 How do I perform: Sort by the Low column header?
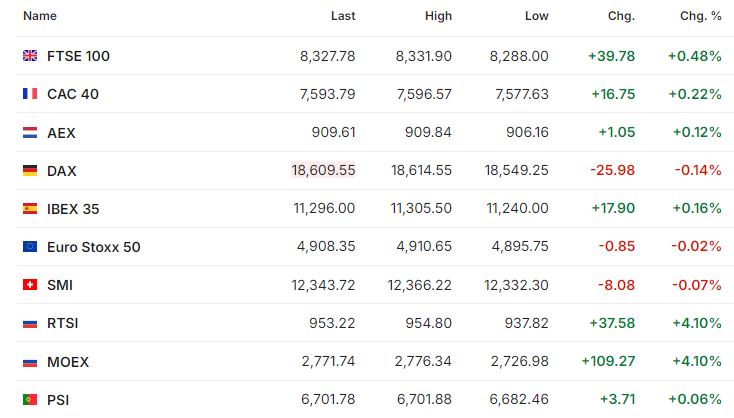[536, 16]
